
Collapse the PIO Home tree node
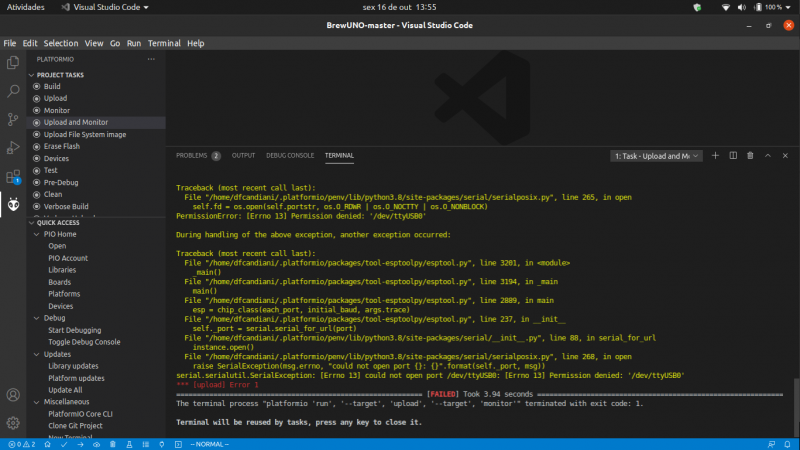coord(37,234)
